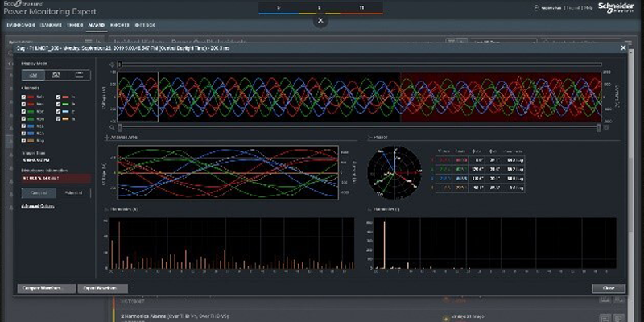Viewport: 644px width, 322px height.
Task: Toggle the green voltage channel checkbox
Action: (24, 111)
